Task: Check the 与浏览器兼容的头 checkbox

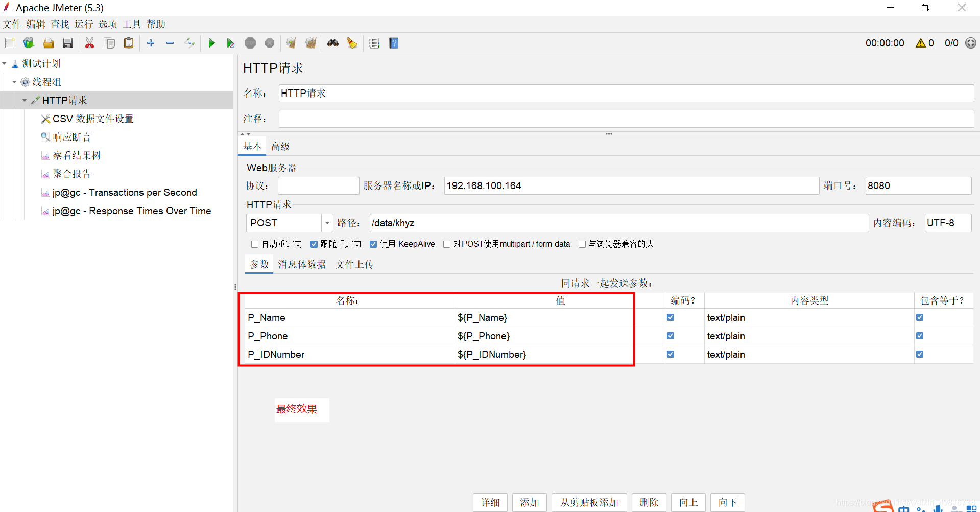Action: (582, 244)
